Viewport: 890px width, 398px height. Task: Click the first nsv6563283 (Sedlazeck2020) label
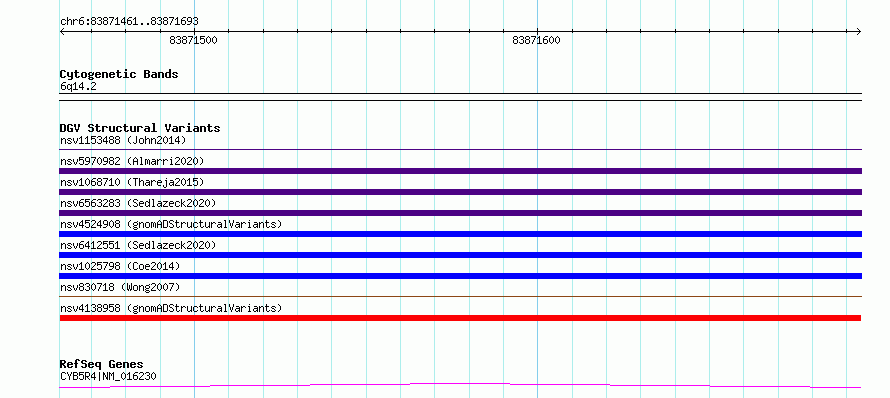pyautogui.click(x=138, y=203)
